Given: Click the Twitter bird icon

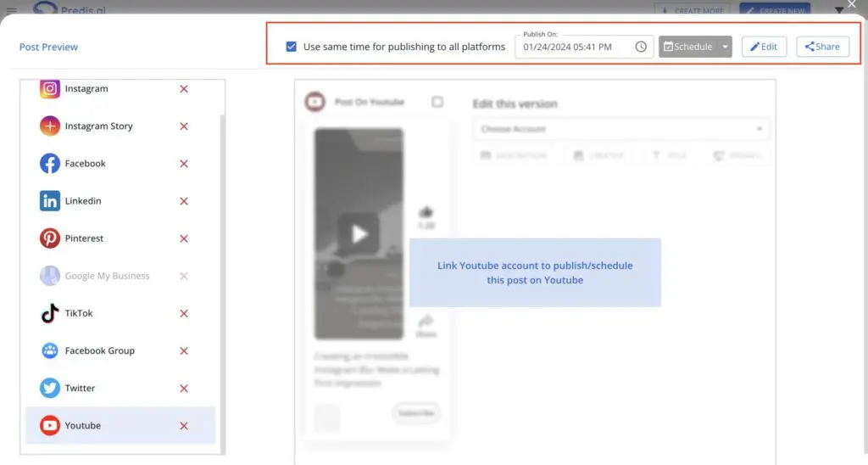Looking at the screenshot, I should click(50, 388).
